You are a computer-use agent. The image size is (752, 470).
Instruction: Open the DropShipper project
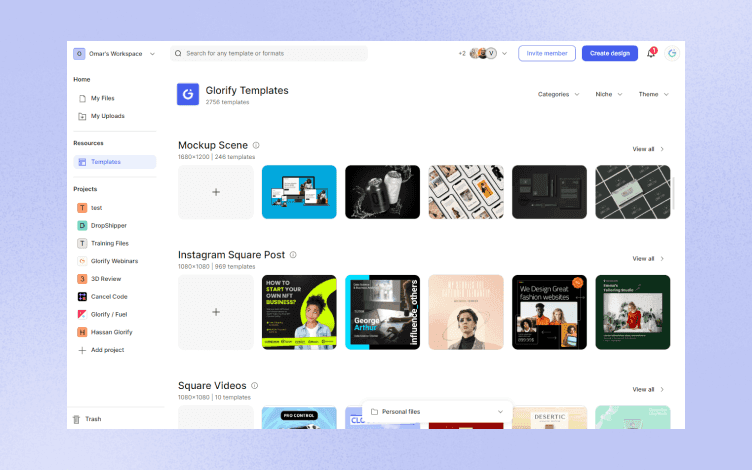click(x=109, y=225)
